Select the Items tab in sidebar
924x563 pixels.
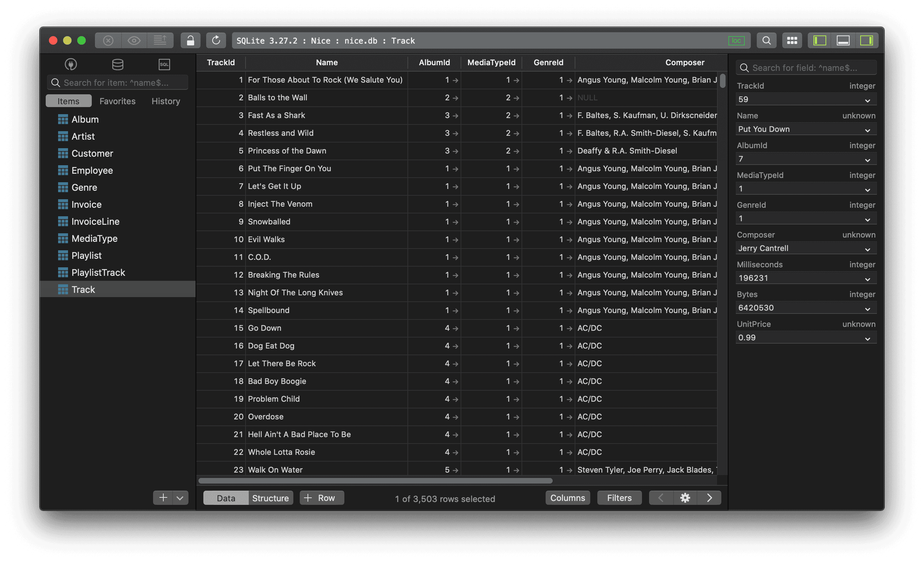coord(68,101)
